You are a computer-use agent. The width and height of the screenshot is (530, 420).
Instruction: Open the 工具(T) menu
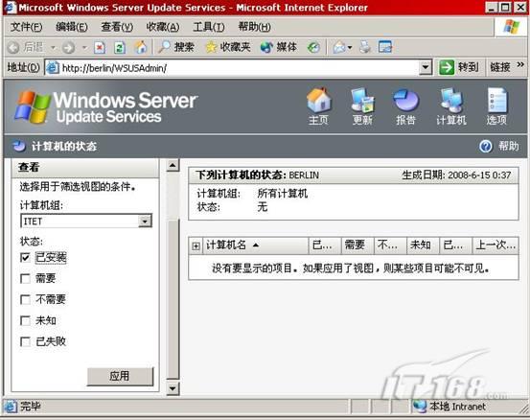pyautogui.click(x=209, y=27)
